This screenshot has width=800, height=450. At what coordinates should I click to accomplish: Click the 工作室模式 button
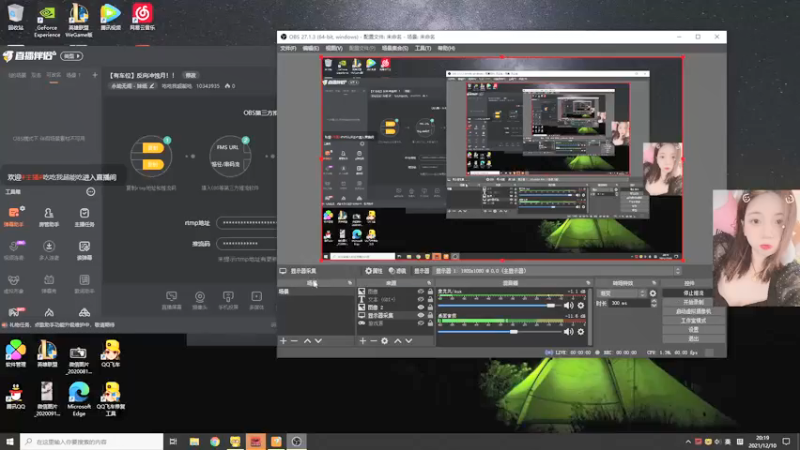(693, 320)
